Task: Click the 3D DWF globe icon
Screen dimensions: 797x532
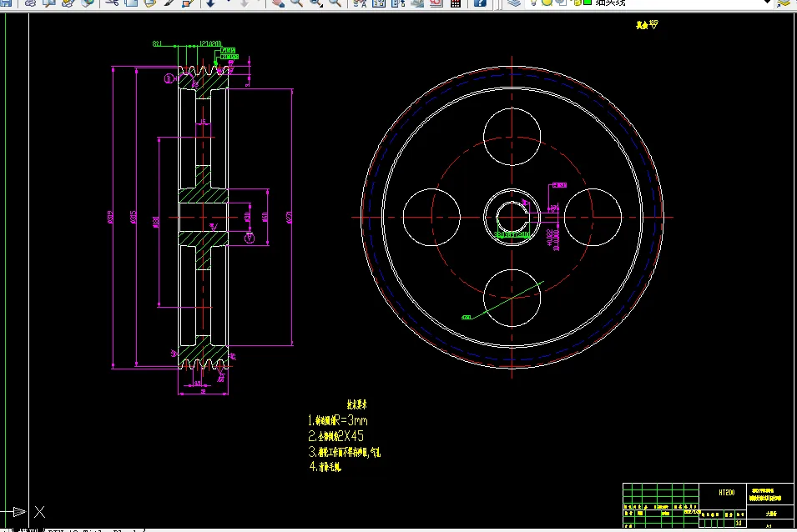Action: point(88,3)
